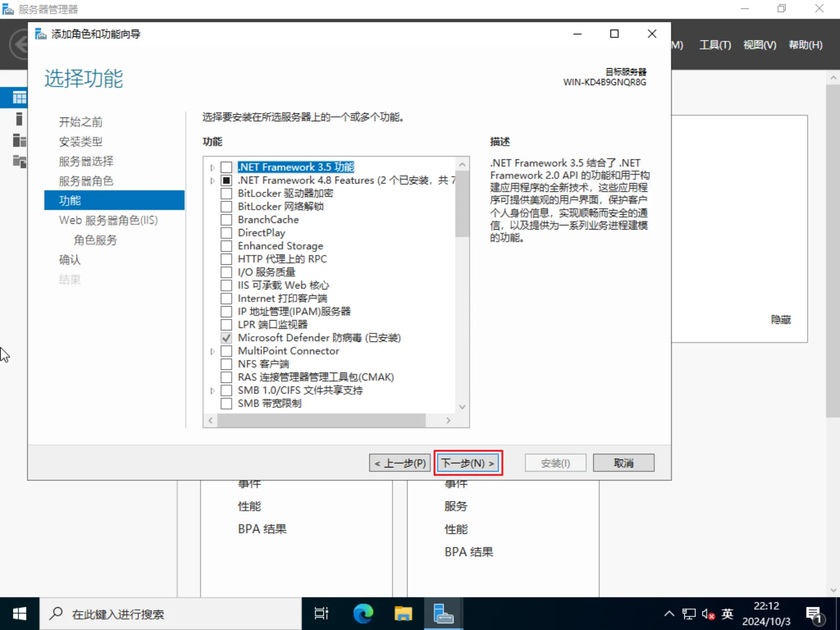Click the Server Manager dashboard icon in sidebar
The height and width of the screenshot is (630, 840).
coord(19,98)
